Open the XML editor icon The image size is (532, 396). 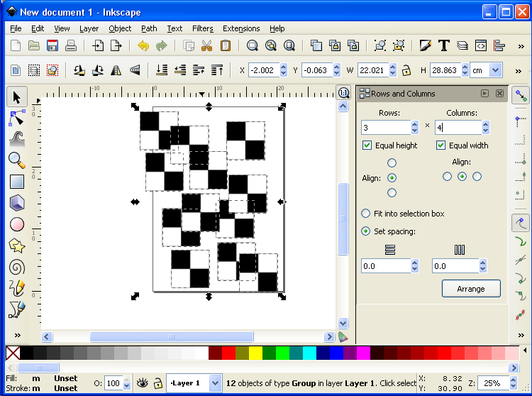pyautogui.click(x=481, y=45)
